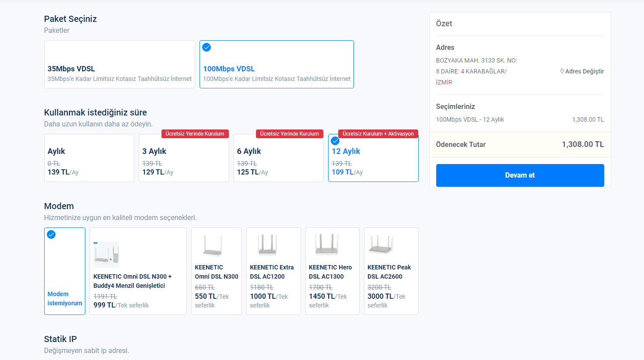This screenshot has height=360, width=644.
Task: Click the 109 TL/Ay price text
Action: coord(347,172)
